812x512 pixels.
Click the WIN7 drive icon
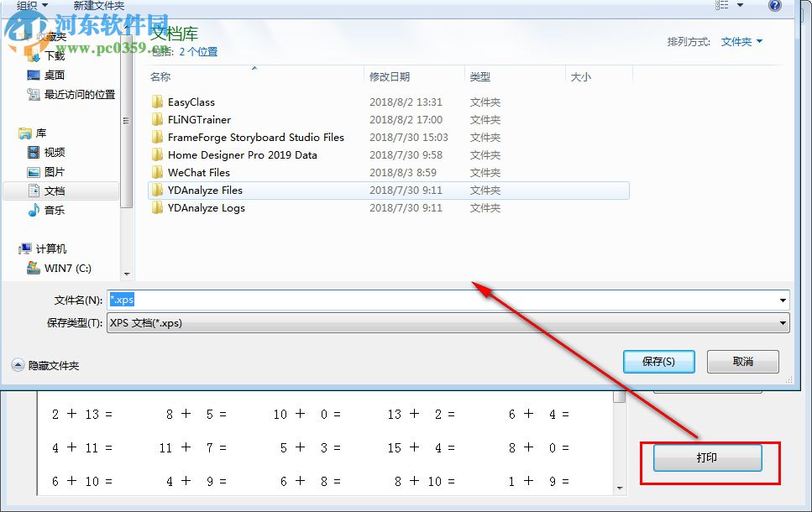34,268
